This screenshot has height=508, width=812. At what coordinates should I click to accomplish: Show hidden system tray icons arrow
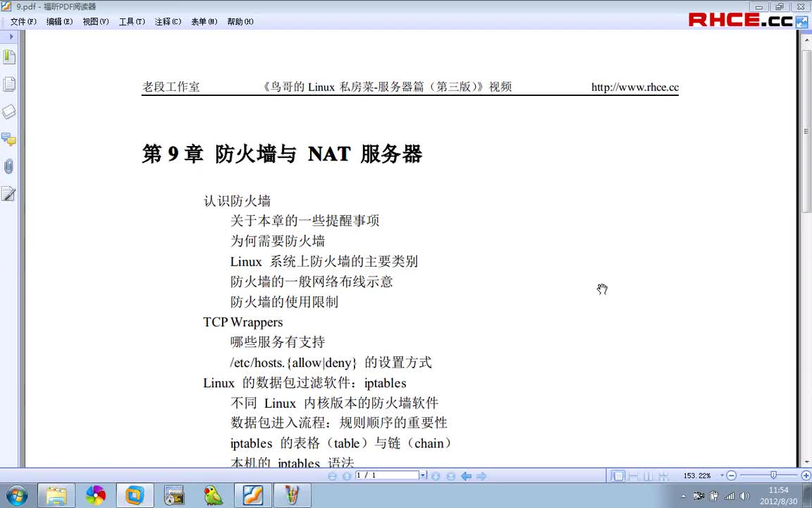684,496
